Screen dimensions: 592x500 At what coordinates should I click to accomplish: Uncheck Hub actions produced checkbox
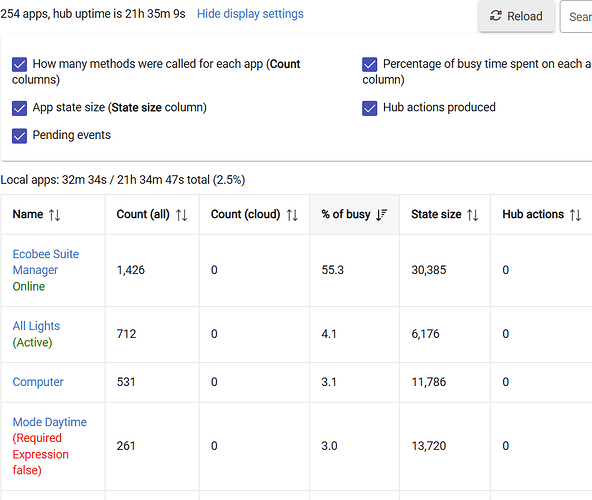[370, 108]
